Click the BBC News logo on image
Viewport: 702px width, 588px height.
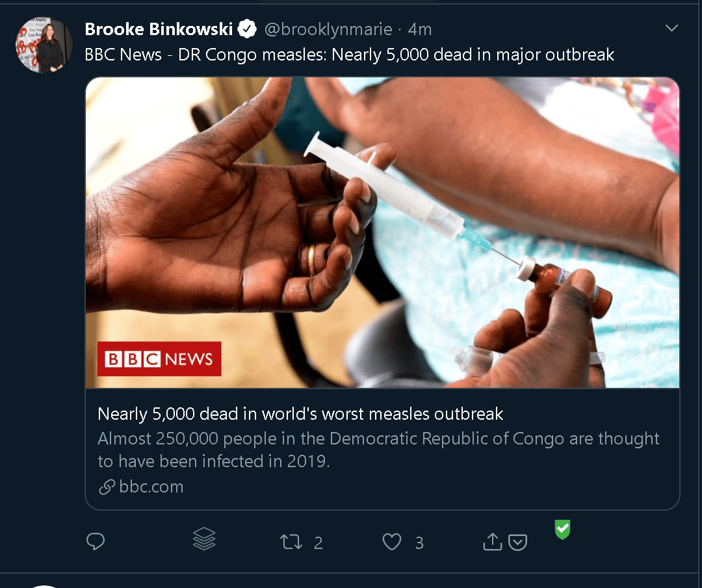pyautogui.click(x=159, y=359)
